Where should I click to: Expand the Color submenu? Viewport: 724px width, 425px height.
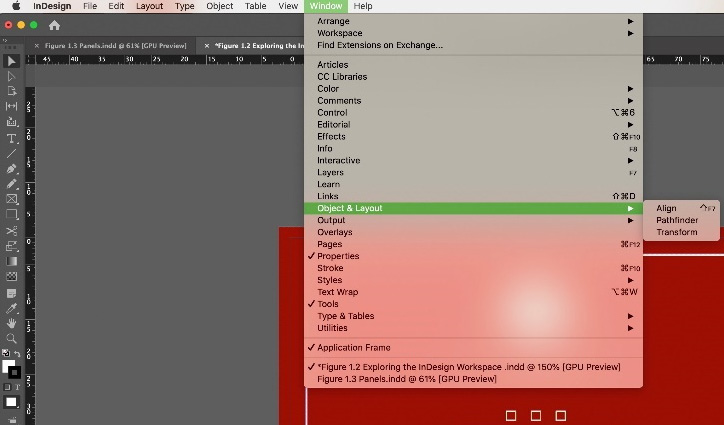pos(473,89)
